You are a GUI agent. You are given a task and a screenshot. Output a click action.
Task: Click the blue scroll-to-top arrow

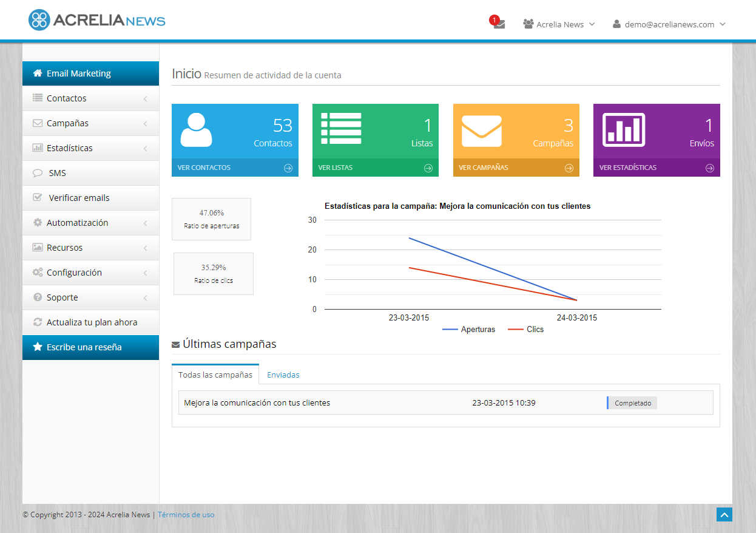pos(724,514)
